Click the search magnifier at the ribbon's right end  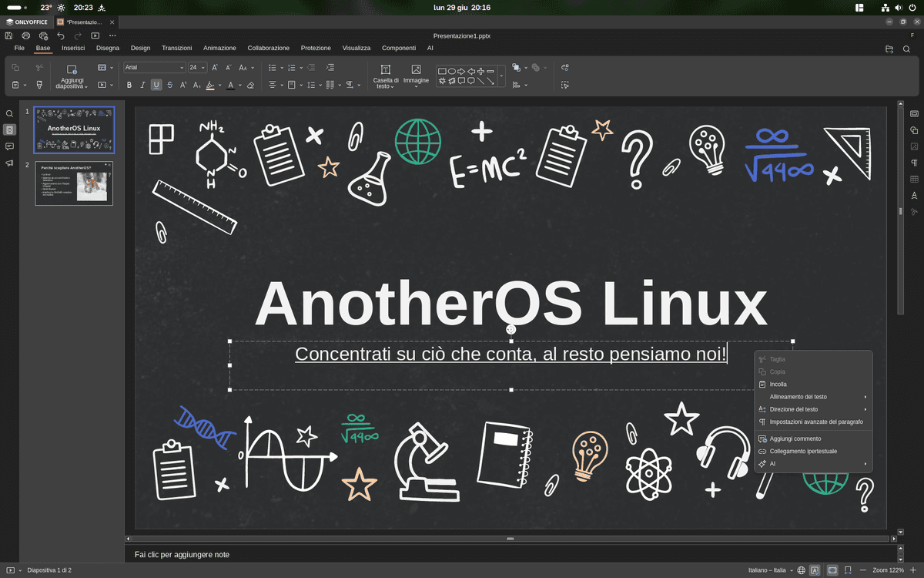906,49
